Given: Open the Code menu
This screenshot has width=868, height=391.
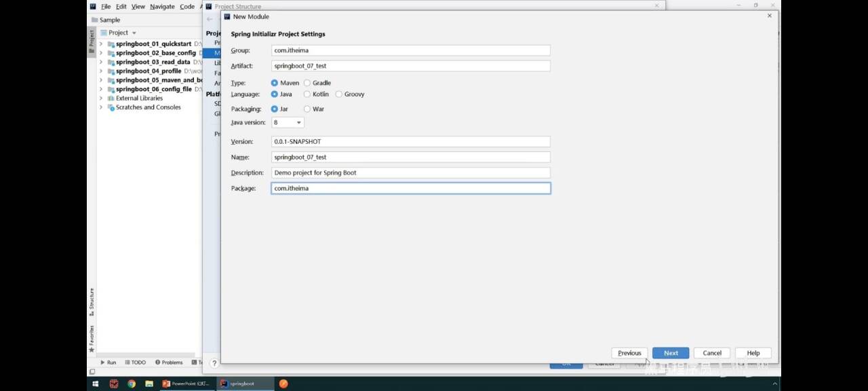Looking at the screenshot, I should [x=187, y=6].
